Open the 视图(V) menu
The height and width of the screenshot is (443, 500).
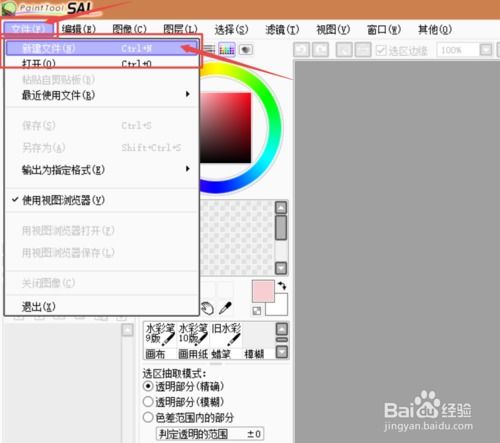(x=333, y=29)
